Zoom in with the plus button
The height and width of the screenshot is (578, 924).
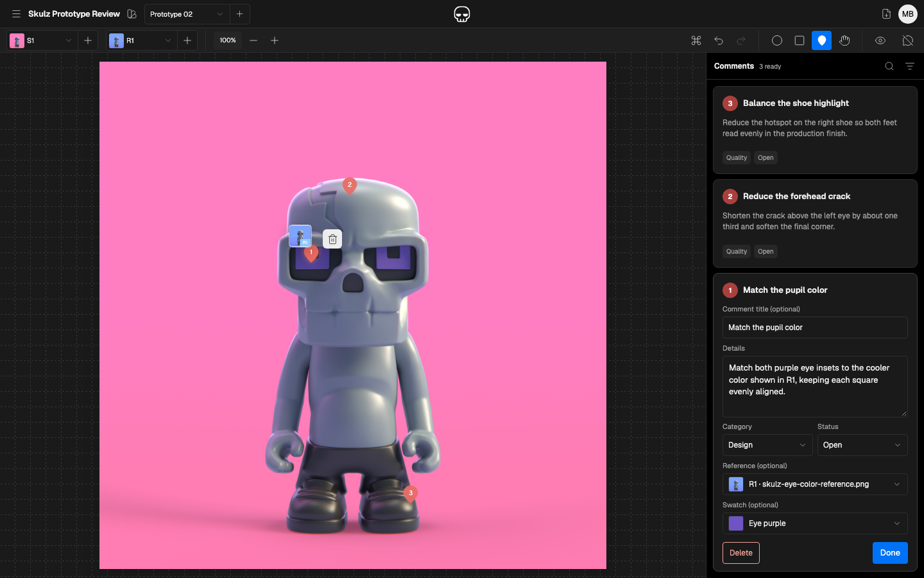(x=275, y=40)
